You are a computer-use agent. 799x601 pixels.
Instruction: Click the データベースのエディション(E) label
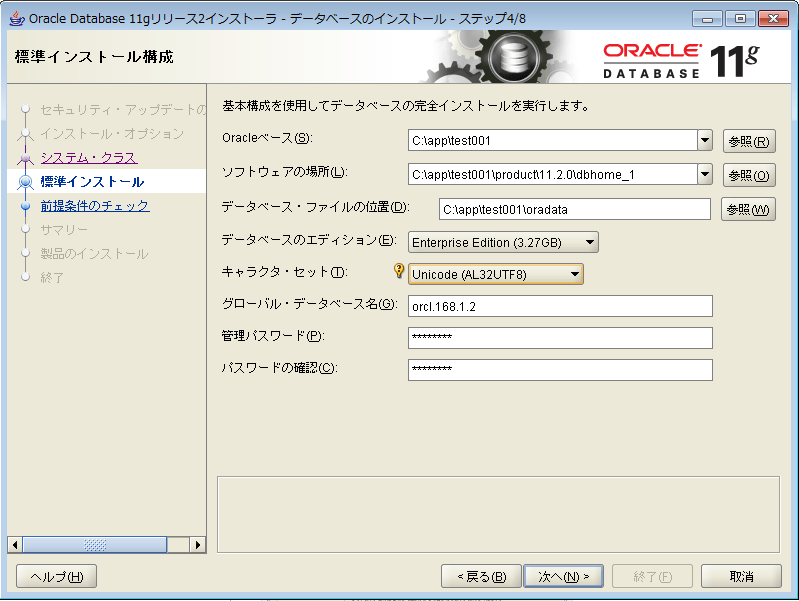pyautogui.click(x=309, y=240)
